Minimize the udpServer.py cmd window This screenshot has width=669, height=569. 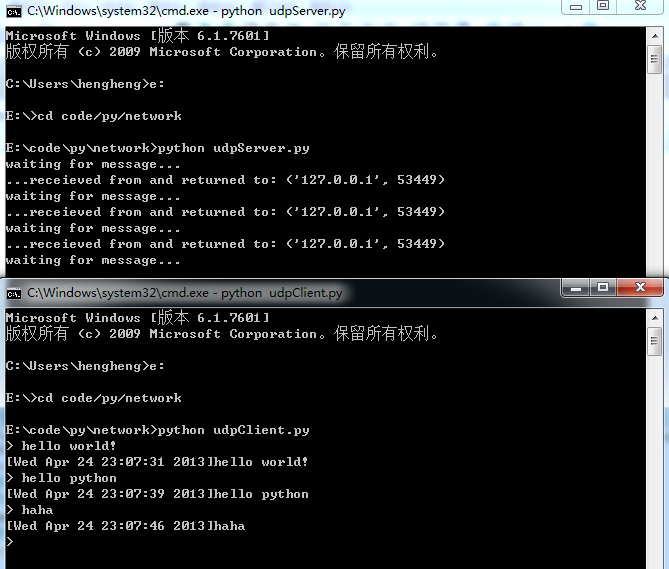pyautogui.click(x=576, y=6)
